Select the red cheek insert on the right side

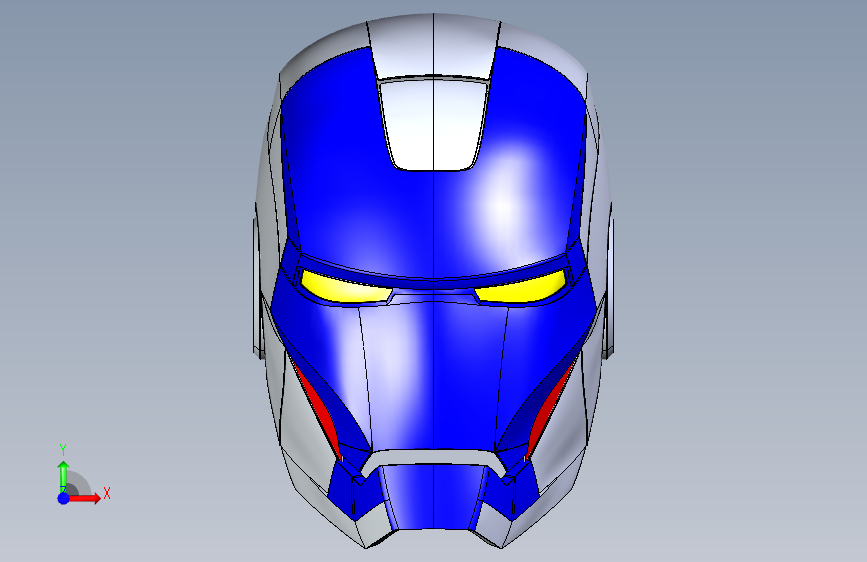coord(547,409)
